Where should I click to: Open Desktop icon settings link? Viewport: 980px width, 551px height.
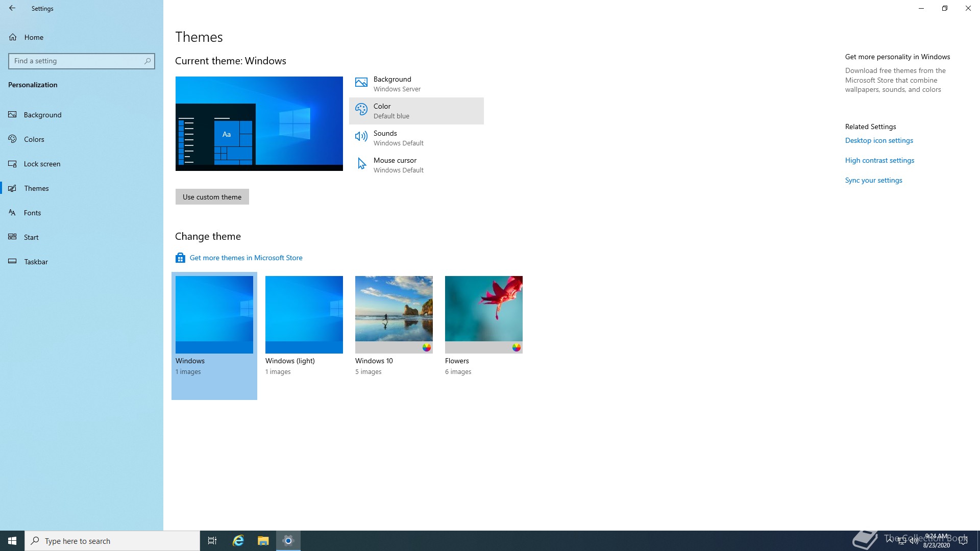click(879, 140)
